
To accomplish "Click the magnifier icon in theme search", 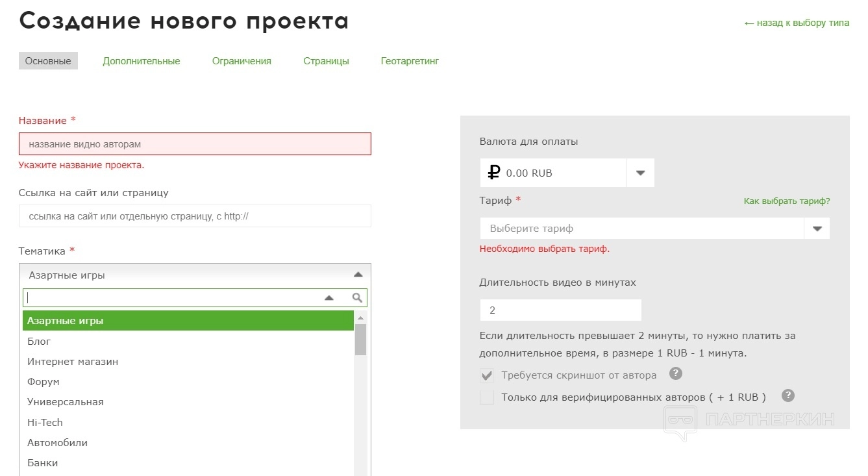I will pyautogui.click(x=357, y=298).
